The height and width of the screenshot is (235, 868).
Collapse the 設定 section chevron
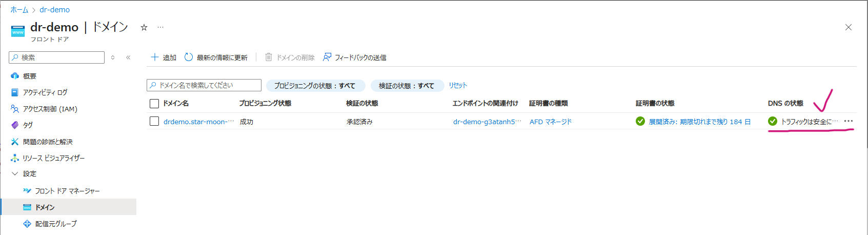pos(15,174)
